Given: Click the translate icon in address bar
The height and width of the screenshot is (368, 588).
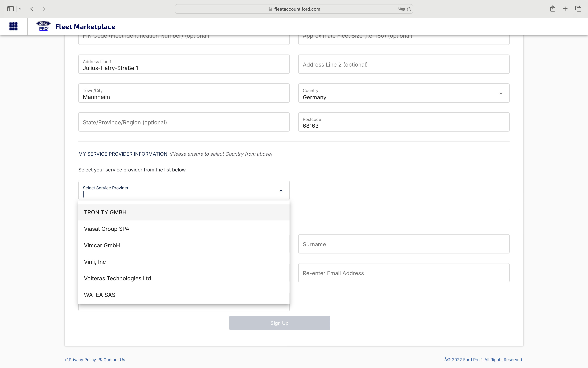Looking at the screenshot, I should [x=401, y=9].
